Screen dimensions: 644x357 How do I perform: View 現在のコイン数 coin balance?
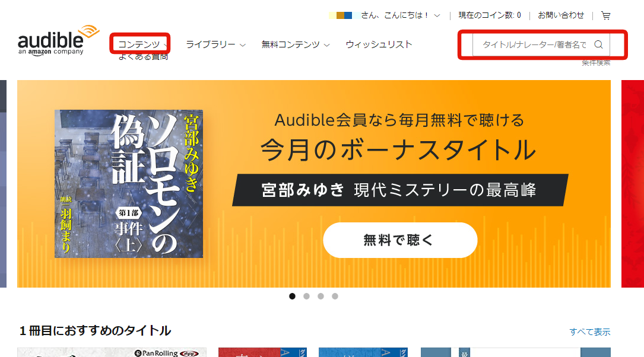pyautogui.click(x=490, y=15)
